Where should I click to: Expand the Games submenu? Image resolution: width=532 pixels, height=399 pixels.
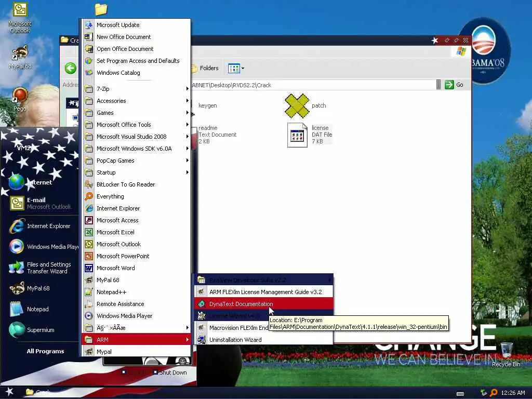click(x=136, y=113)
